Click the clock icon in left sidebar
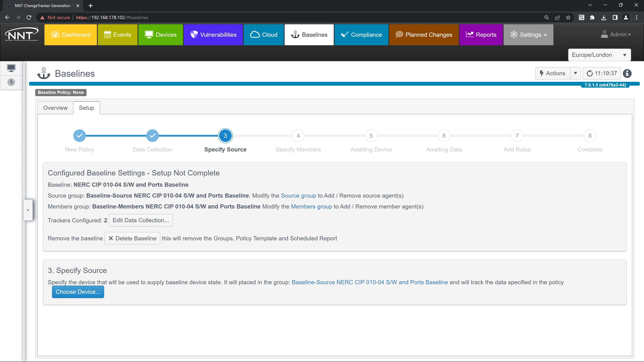This screenshot has width=644, height=362. point(11,82)
